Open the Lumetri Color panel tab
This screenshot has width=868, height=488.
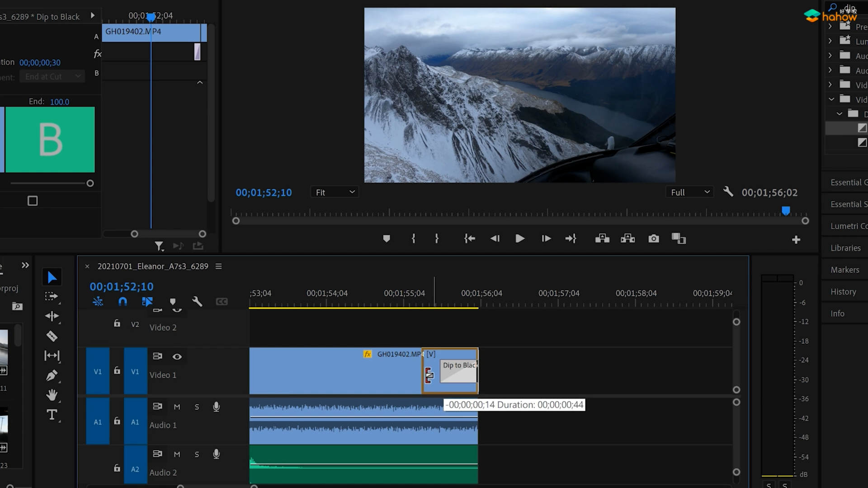click(x=848, y=226)
